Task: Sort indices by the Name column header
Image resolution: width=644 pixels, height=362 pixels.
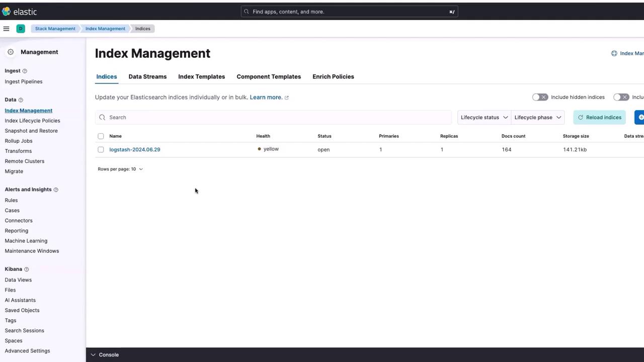Action: click(115, 136)
